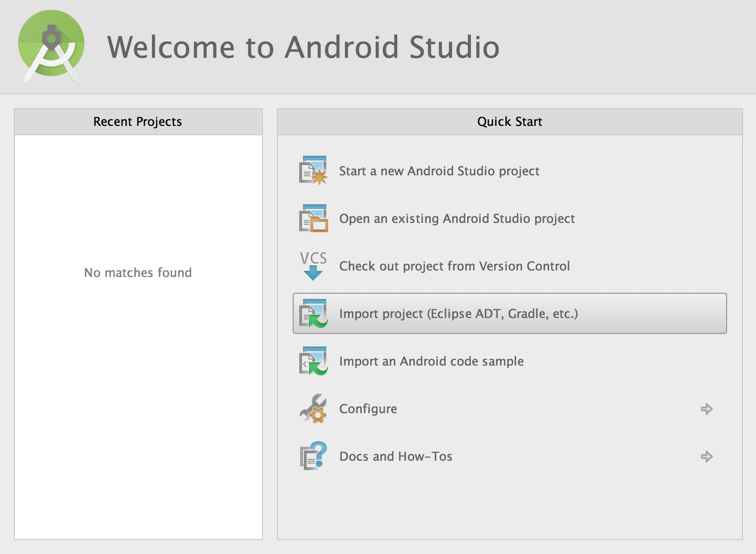Open the Configure submenu label
The image size is (756, 554).
368,409
